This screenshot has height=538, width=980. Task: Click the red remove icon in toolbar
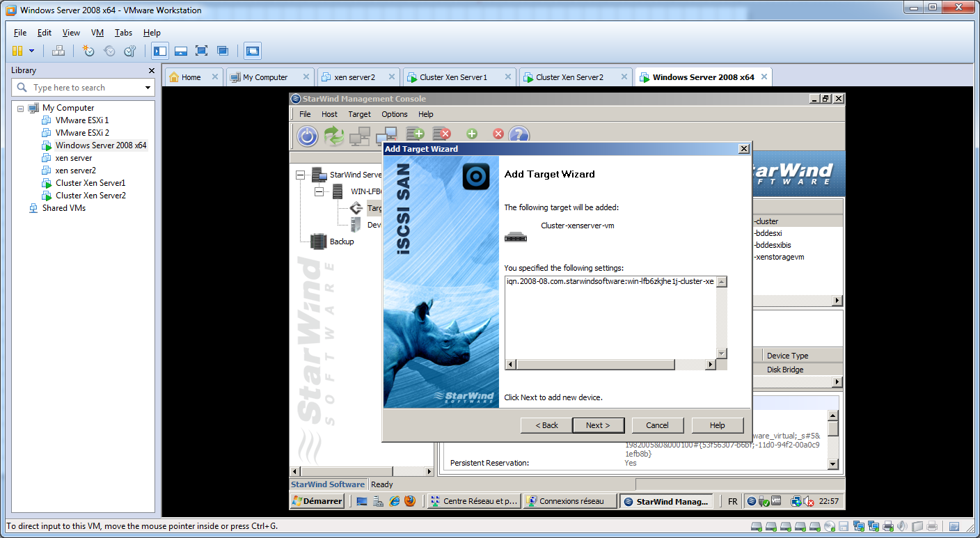498,134
